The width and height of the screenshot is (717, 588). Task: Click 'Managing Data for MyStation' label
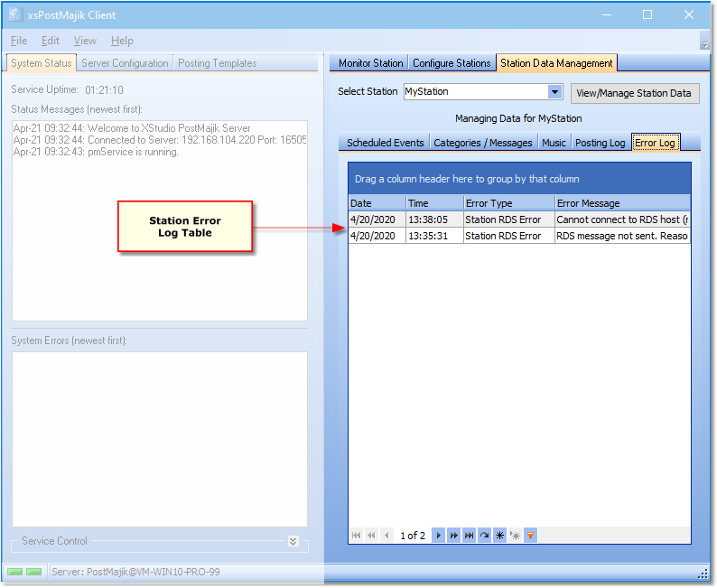(518, 118)
